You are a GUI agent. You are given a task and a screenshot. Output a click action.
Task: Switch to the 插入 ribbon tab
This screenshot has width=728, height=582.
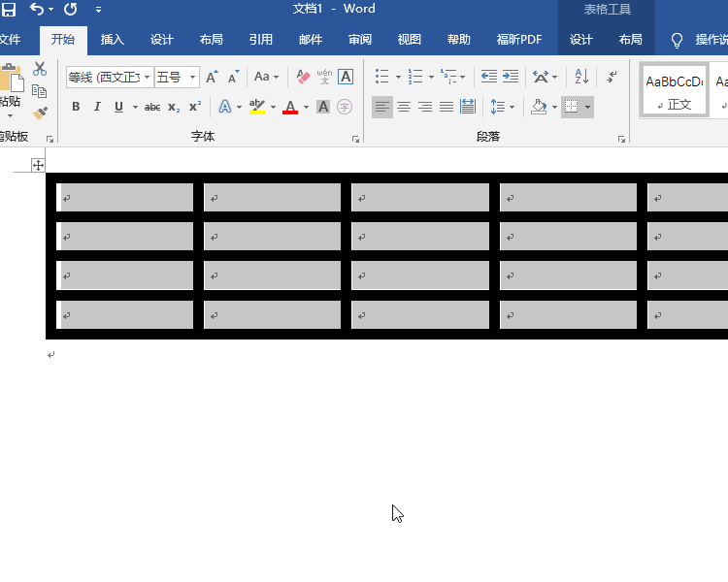coord(113,40)
